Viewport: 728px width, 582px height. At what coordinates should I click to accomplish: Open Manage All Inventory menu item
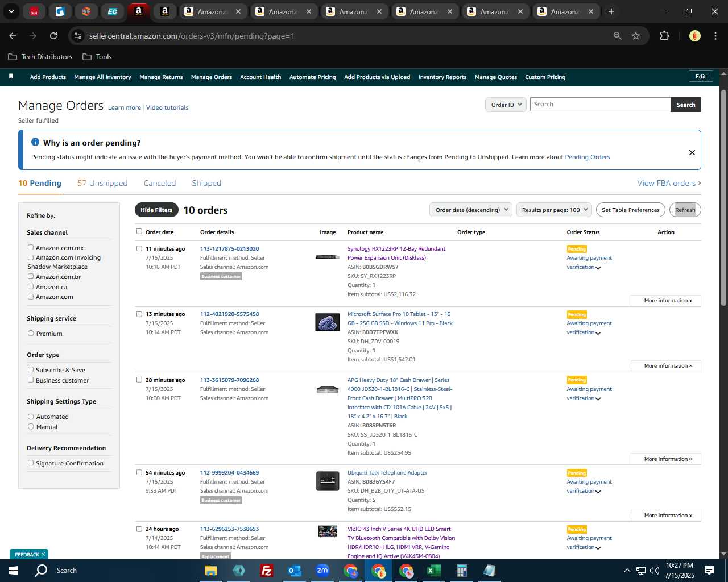tap(102, 77)
